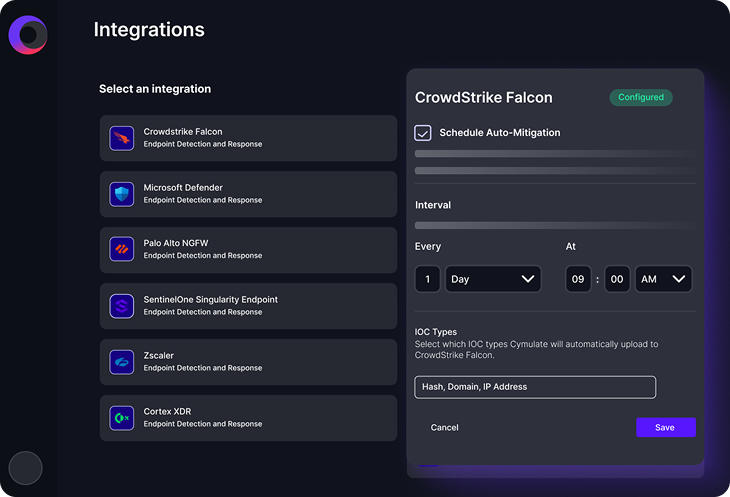Screen dimensions: 730x497
Task: Click the Configured status badge
Action: (641, 97)
